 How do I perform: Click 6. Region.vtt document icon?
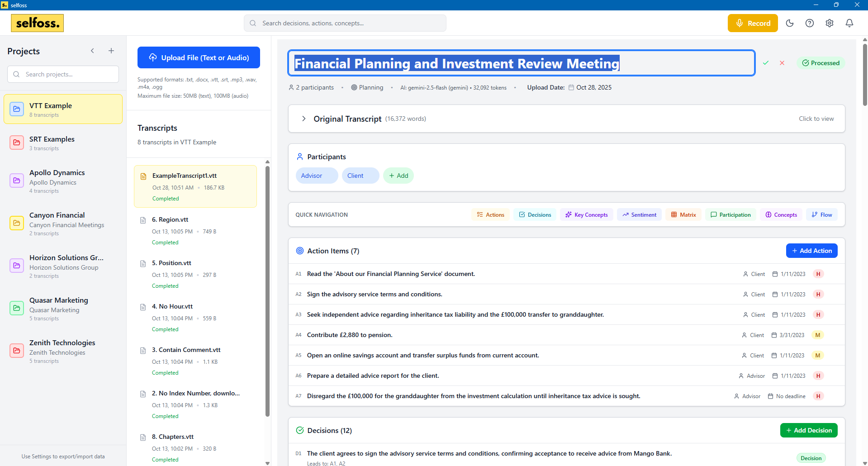(x=143, y=220)
